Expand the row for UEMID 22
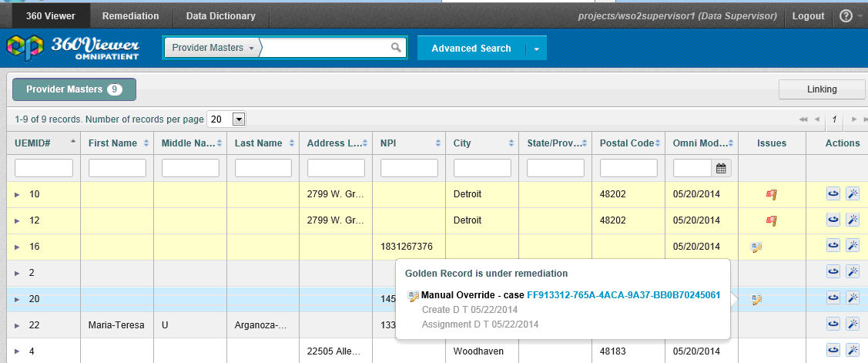Image resolution: width=868 pixels, height=363 pixels. [x=17, y=325]
